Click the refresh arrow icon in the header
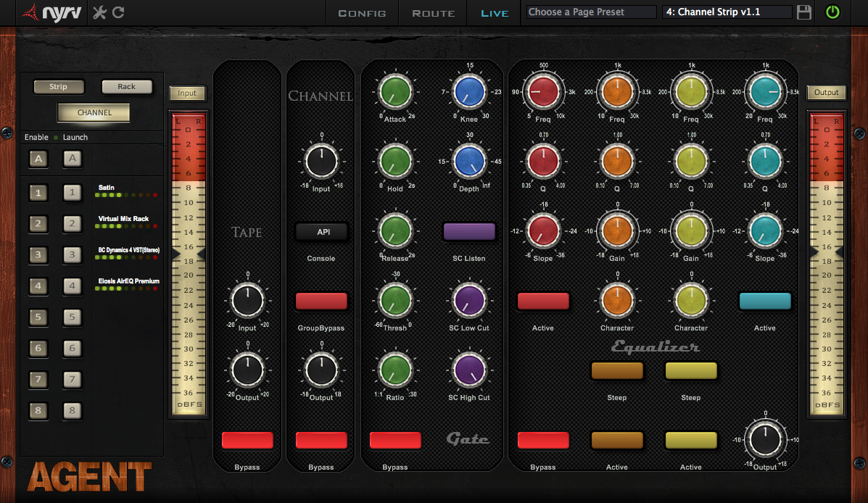This screenshot has width=868, height=503. 118,12
